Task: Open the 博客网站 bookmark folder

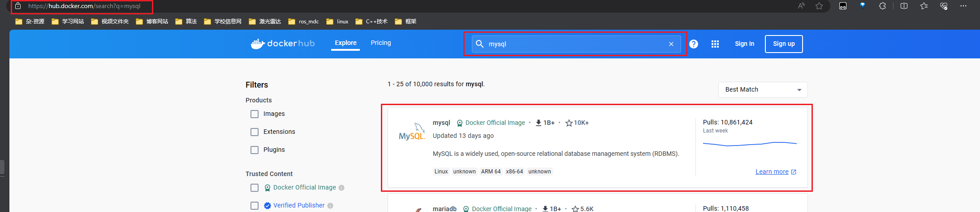Action: click(x=152, y=22)
